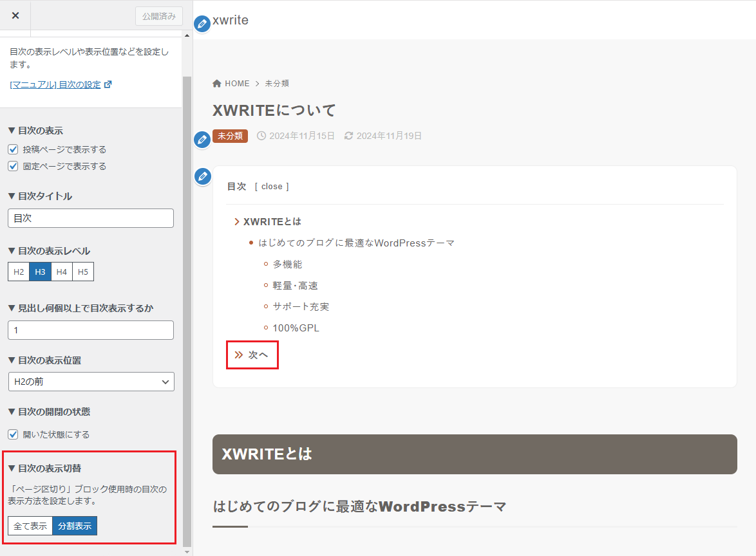Select the H2 display level

click(x=19, y=272)
